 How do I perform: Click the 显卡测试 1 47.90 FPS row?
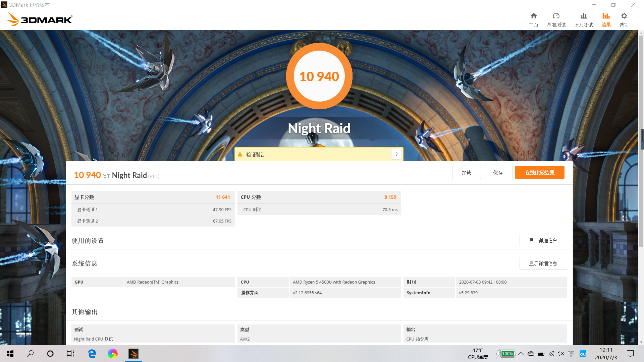153,209
